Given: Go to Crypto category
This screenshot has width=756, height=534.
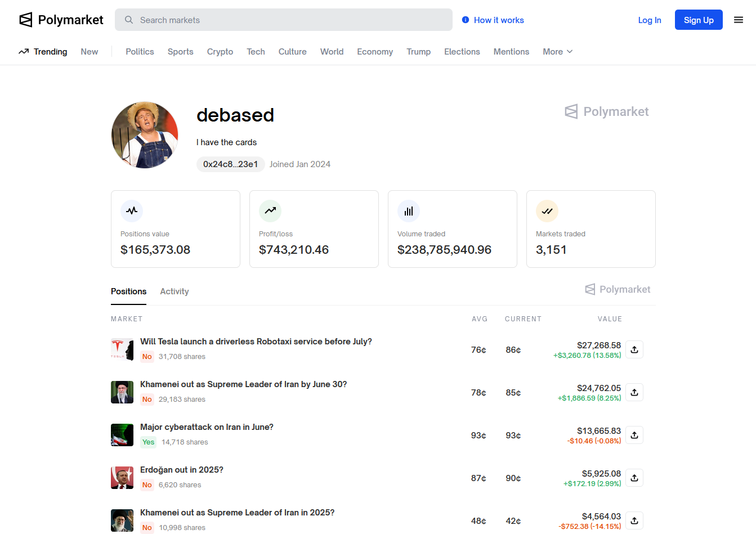Looking at the screenshot, I should [x=220, y=51].
